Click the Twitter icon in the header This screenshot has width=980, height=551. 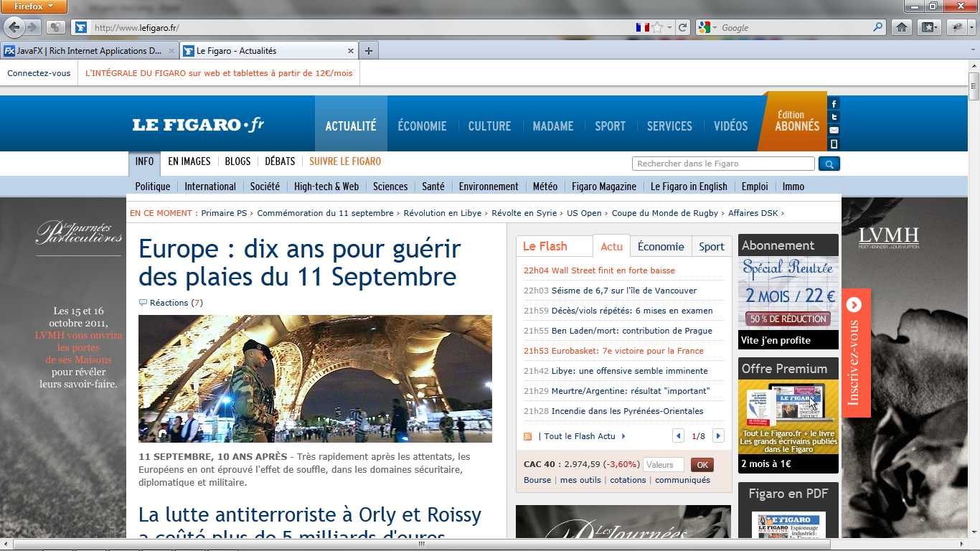click(834, 117)
